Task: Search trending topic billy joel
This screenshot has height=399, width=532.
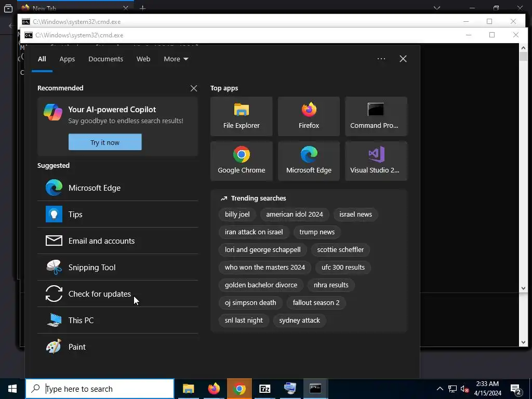Action: 237,215
